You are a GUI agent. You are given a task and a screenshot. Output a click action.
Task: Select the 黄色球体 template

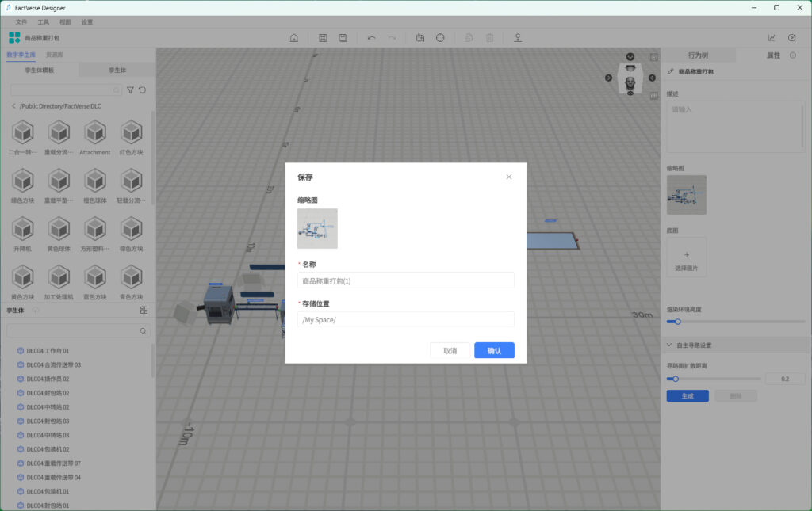(x=59, y=234)
